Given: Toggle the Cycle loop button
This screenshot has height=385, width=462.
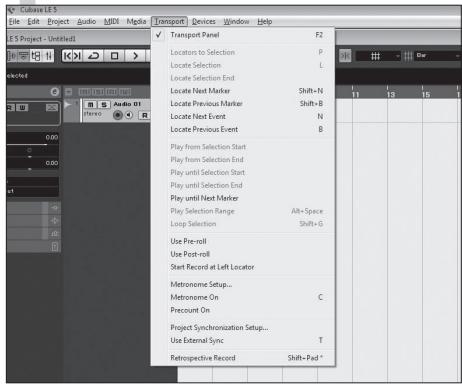Looking at the screenshot, I should pos(93,56).
